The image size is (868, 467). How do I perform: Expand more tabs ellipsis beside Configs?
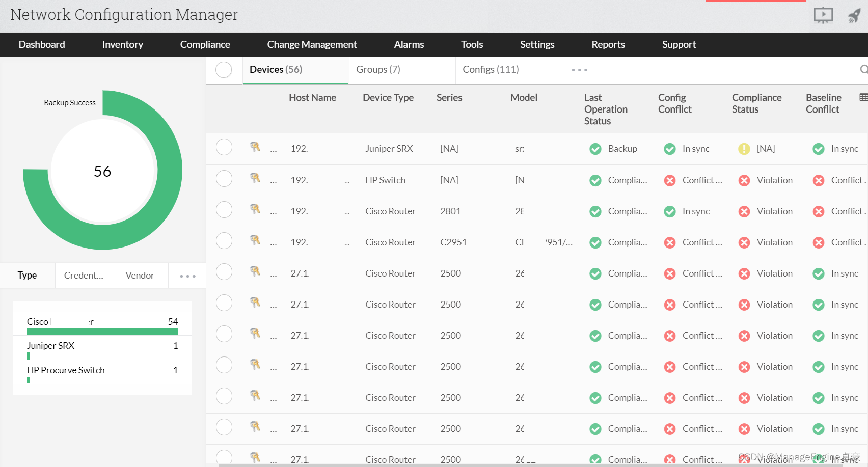pyautogui.click(x=579, y=70)
